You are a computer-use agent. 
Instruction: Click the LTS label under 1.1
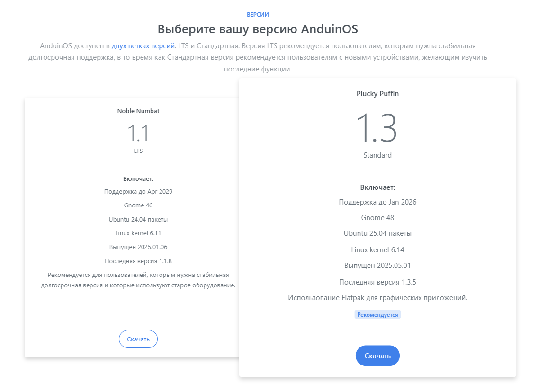(x=138, y=151)
